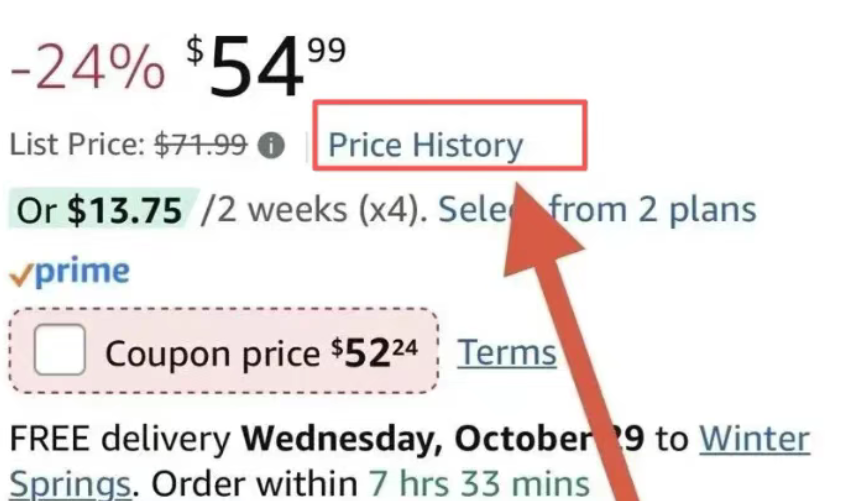
Task: Open the Price History link
Action: click(425, 146)
